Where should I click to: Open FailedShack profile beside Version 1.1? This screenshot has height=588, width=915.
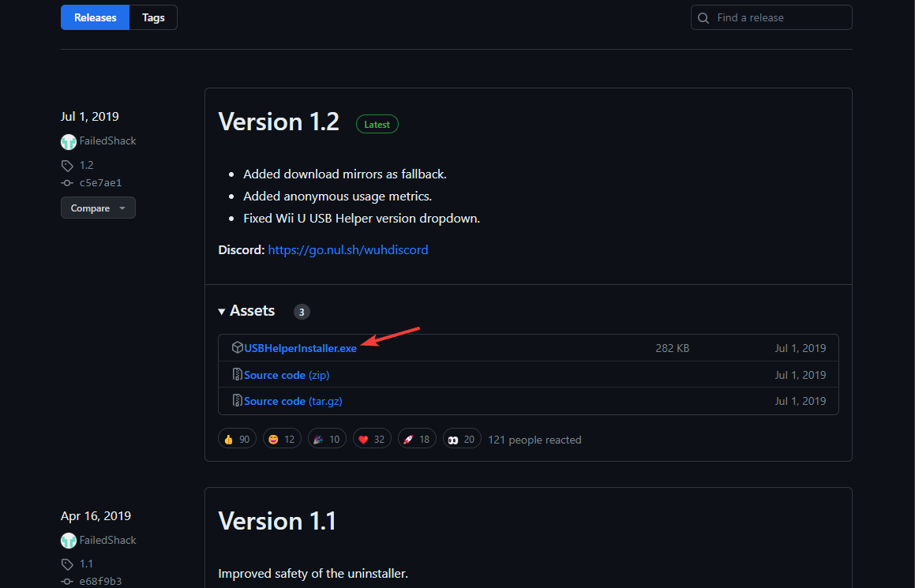coord(108,540)
